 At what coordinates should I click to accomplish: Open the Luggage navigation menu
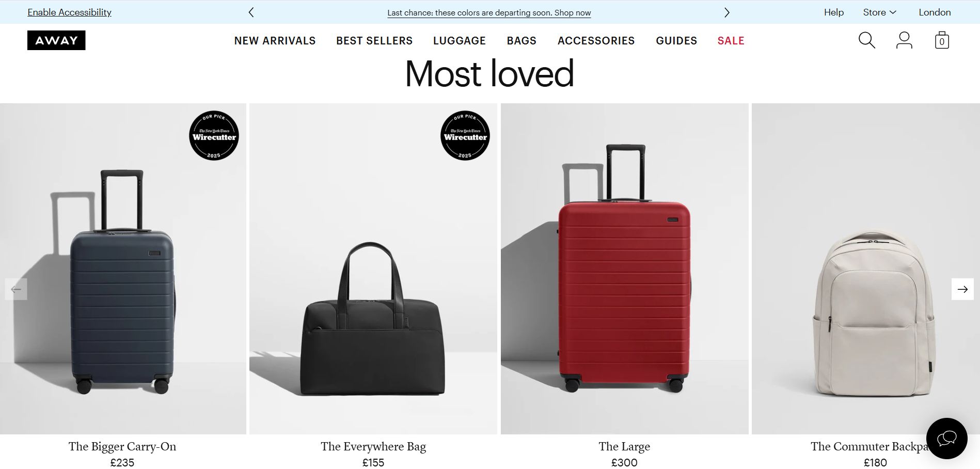(460, 41)
